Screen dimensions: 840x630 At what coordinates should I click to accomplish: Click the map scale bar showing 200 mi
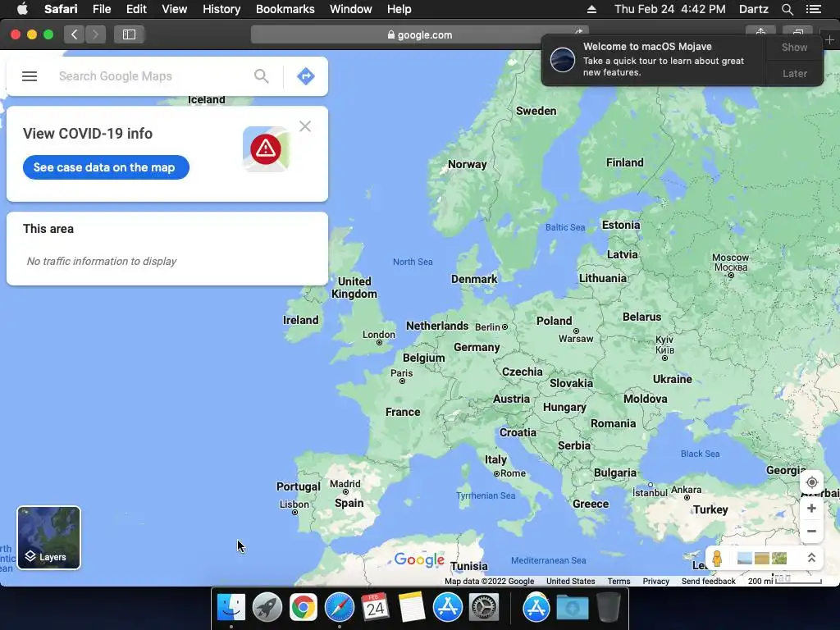point(785,581)
